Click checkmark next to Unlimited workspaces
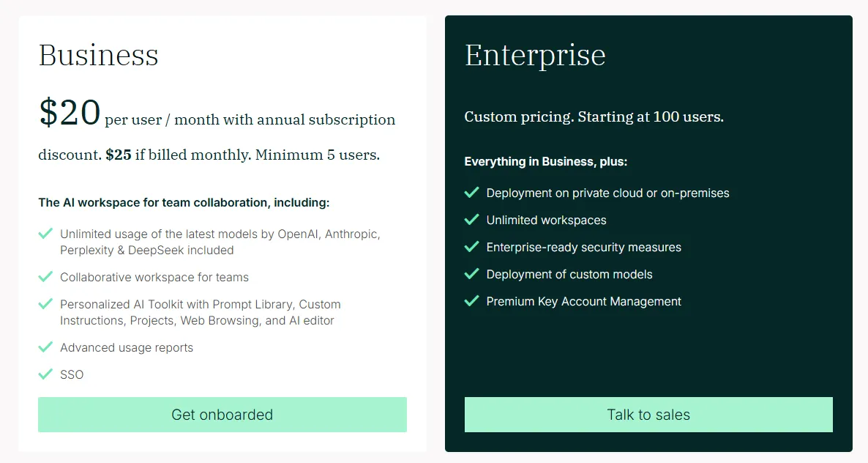This screenshot has height=463, width=868. click(471, 219)
